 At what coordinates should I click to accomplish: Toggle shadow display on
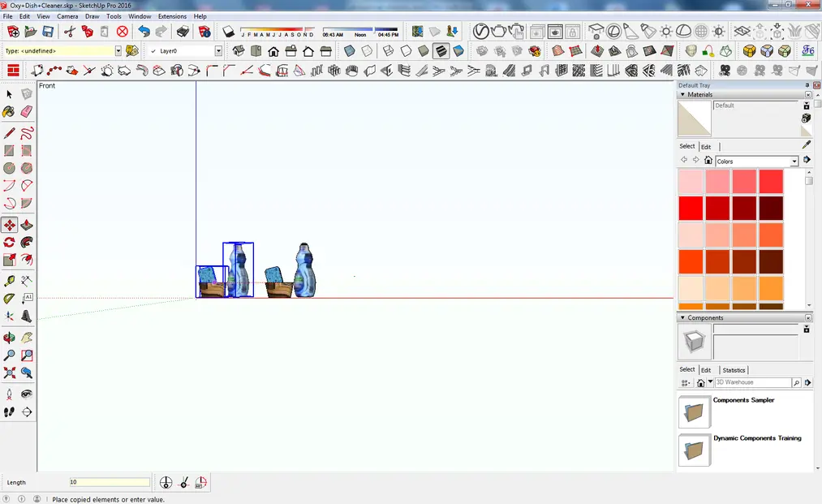coord(228,31)
